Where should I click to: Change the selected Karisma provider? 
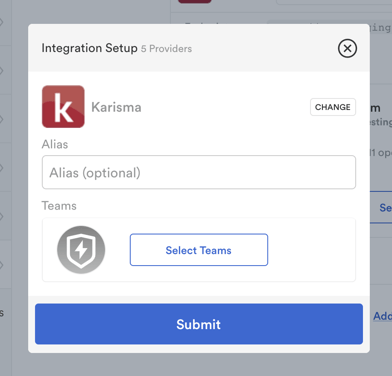(x=333, y=107)
